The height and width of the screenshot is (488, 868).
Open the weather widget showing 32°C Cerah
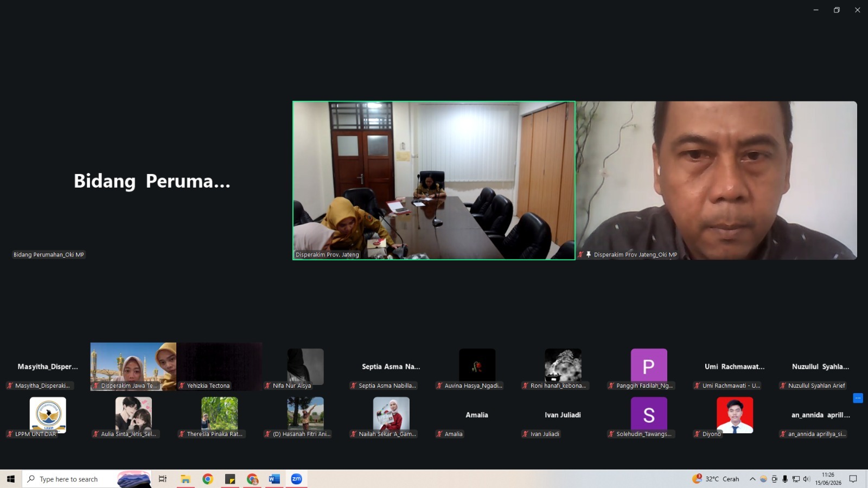[x=716, y=479]
